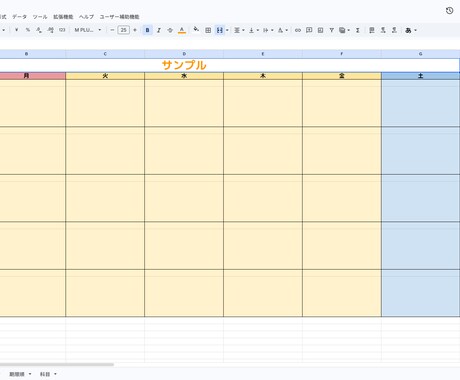Open the データ menu
Screen dimensions: 460x380
pyautogui.click(x=19, y=17)
